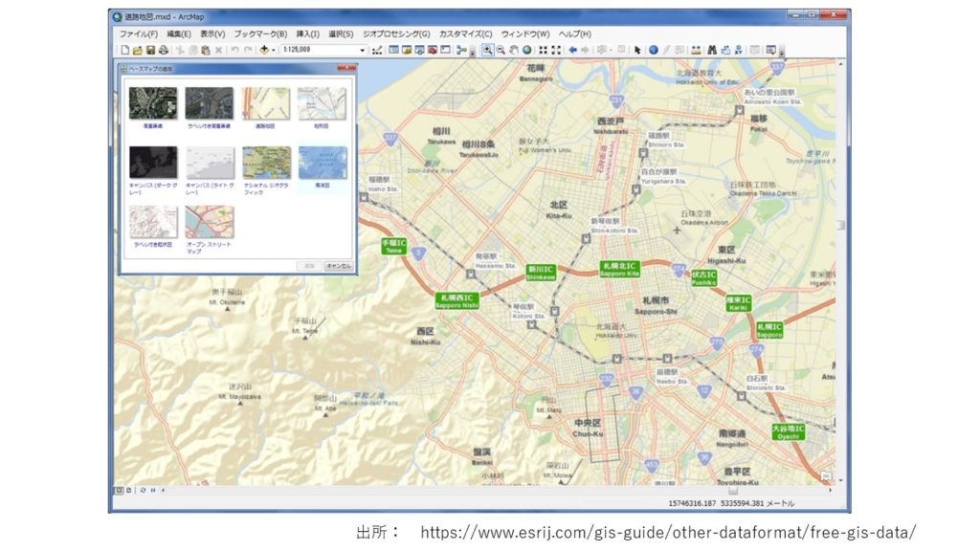This screenshot has width=980, height=551.
Task: Click the Go To XY tool icon
Action: click(x=738, y=50)
